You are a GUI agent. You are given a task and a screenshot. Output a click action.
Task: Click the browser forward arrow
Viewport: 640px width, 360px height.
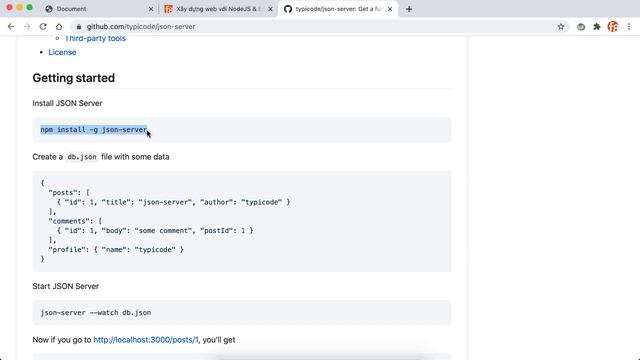[x=27, y=27]
